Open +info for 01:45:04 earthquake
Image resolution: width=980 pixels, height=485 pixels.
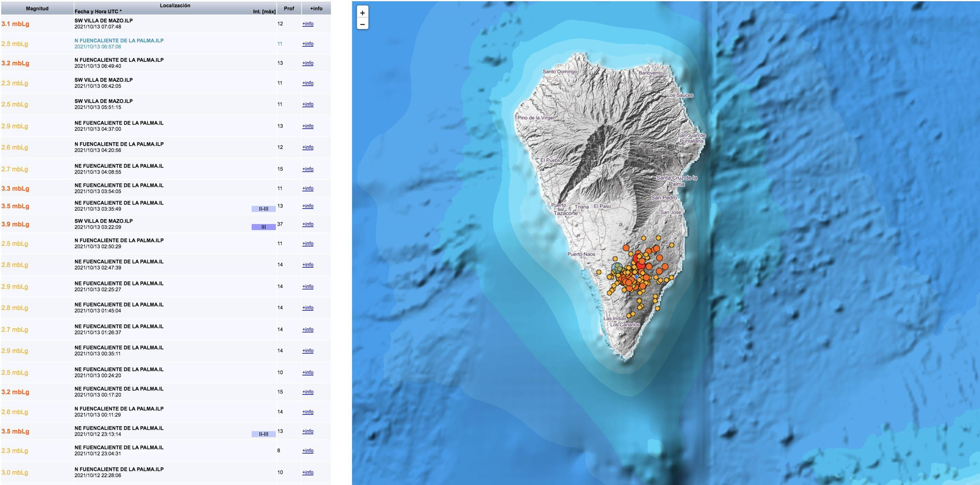308,308
